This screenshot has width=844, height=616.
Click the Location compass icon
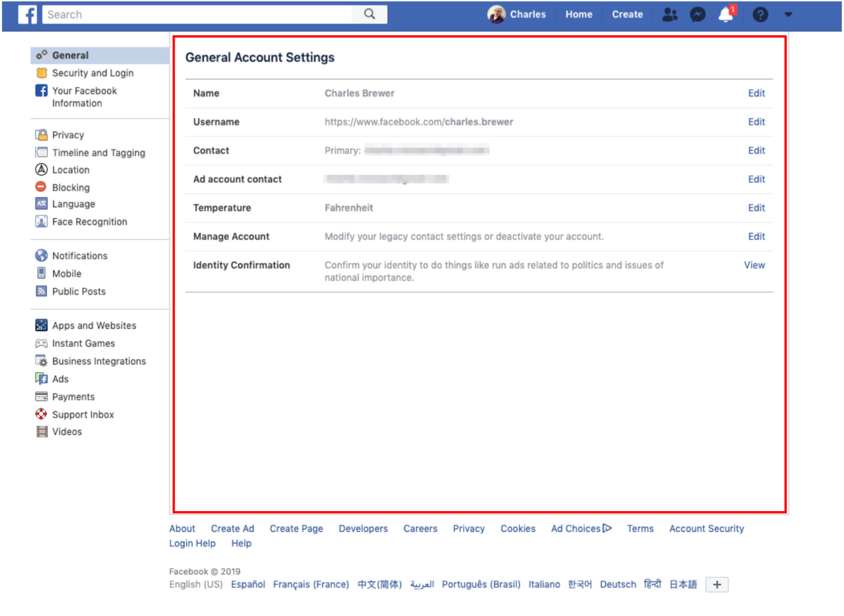[42, 169]
